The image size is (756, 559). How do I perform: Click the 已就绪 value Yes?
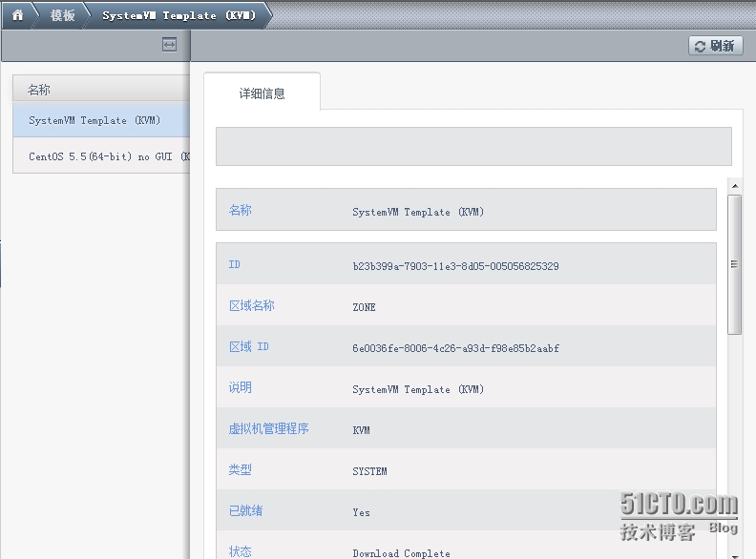pos(361,512)
